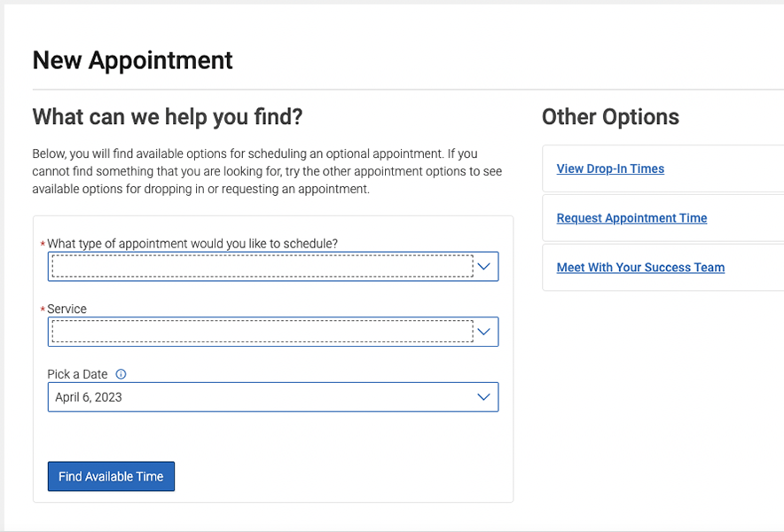This screenshot has width=784, height=532.
Task: Click the info icon beside Pick a Date
Action: 122,374
